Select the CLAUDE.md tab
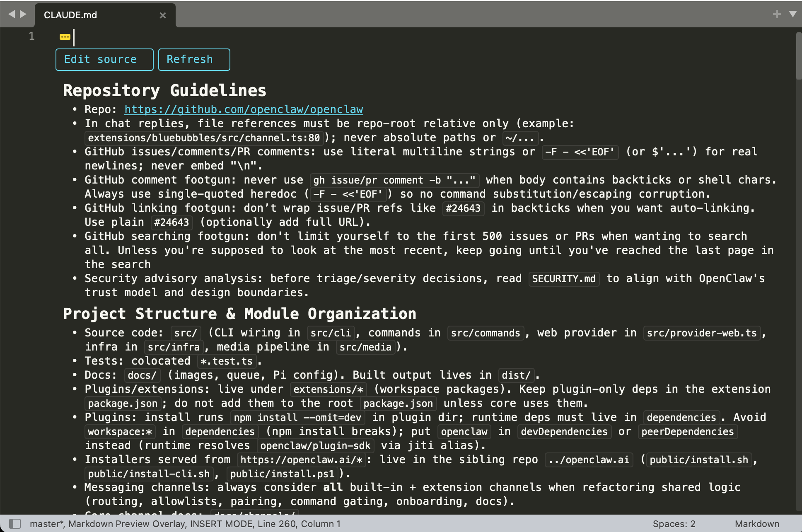Viewport: 802px width, 532px height. pos(105,15)
